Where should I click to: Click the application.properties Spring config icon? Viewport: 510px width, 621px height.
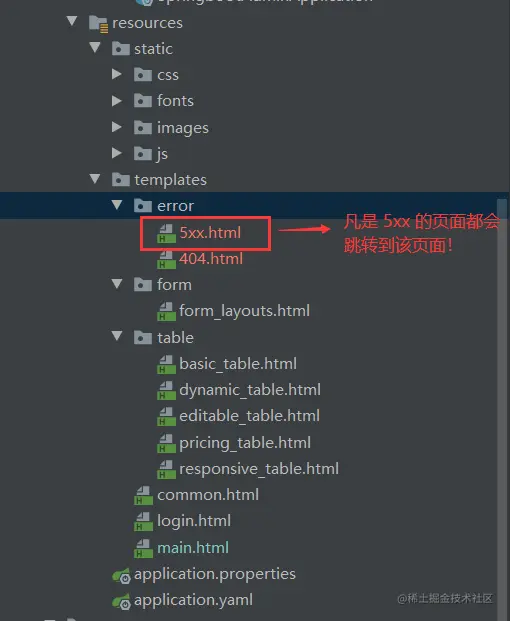(121, 575)
